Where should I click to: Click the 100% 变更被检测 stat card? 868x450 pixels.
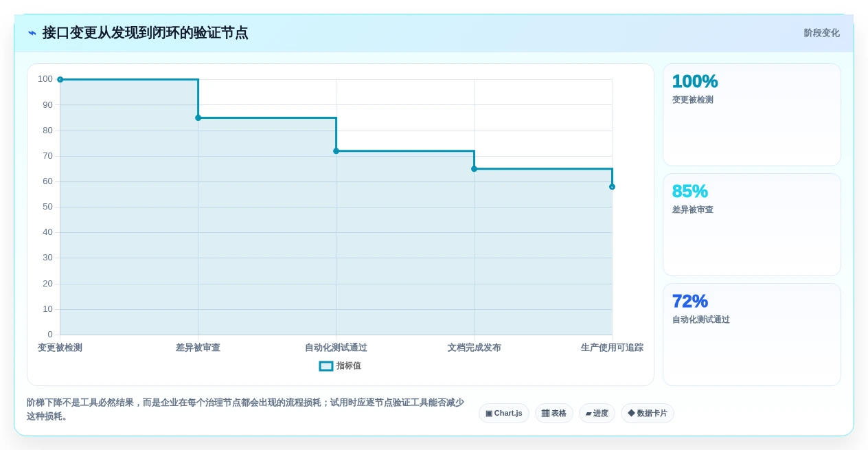click(752, 115)
